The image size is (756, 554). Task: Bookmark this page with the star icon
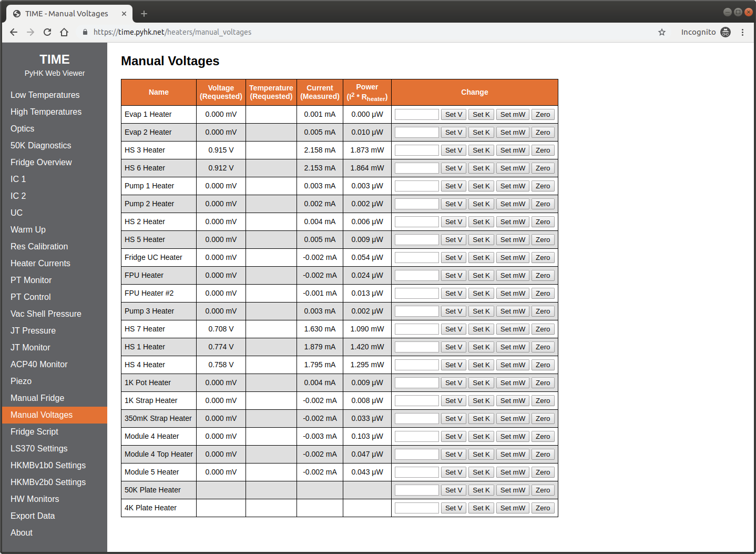[662, 32]
